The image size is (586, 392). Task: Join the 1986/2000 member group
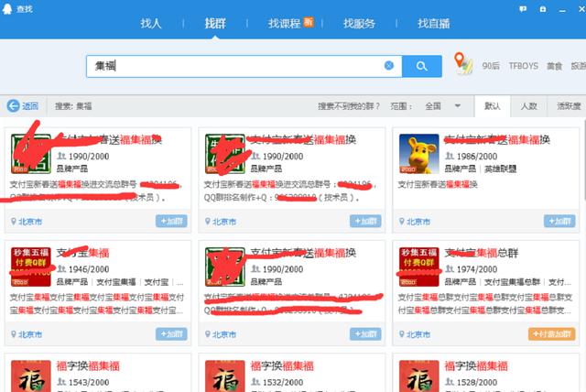pos(559,222)
